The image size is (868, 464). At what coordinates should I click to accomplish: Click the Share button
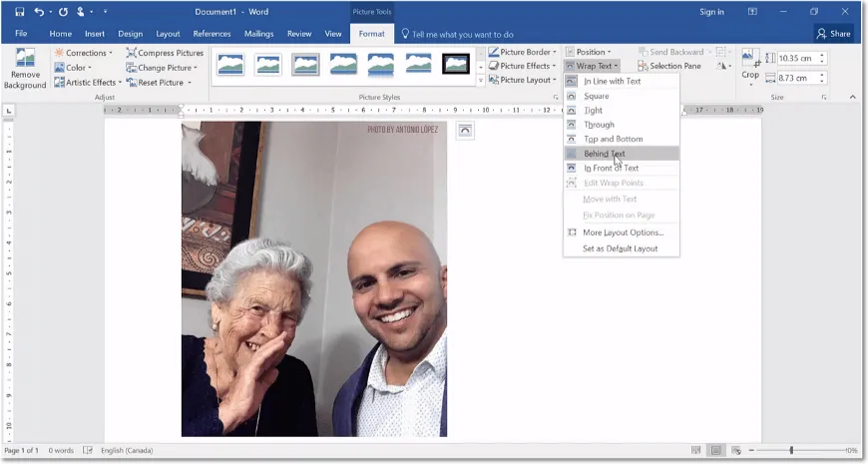(x=834, y=33)
